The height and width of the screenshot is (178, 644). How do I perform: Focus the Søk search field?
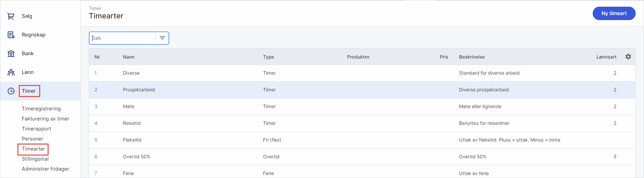(x=123, y=38)
